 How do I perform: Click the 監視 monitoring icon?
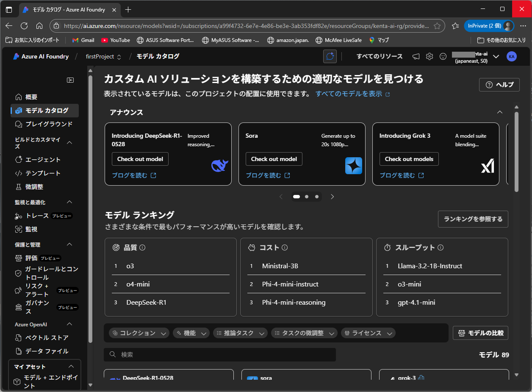[x=19, y=229]
